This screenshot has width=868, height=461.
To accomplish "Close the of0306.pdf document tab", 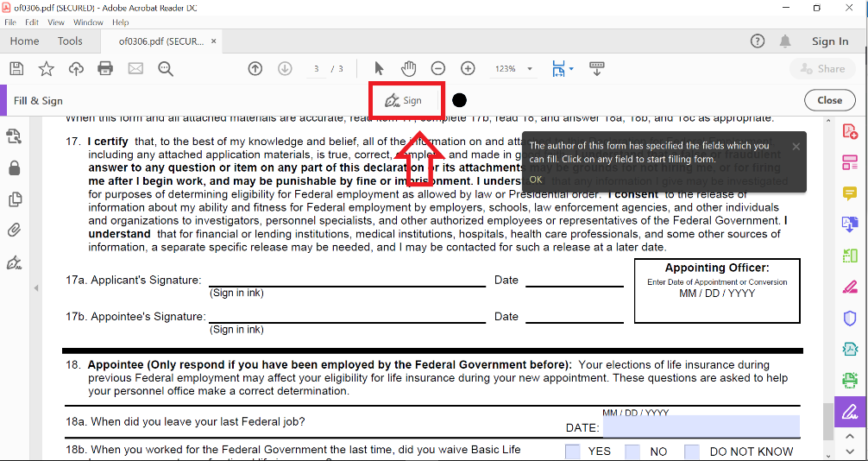I will (x=214, y=41).
